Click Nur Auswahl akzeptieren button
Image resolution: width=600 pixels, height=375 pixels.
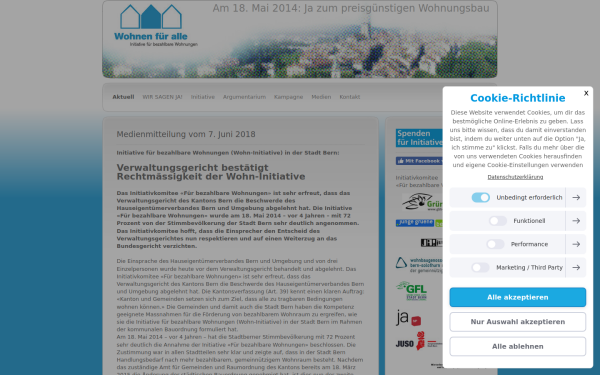point(518,322)
